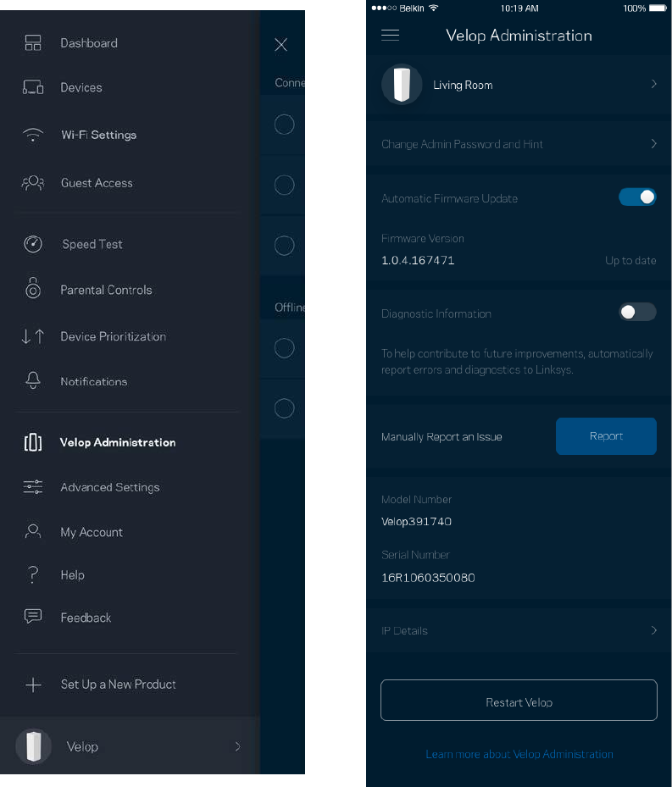Image resolution: width=672 pixels, height=787 pixels.
Task: Click the Guest Access people icon
Action: point(33,183)
